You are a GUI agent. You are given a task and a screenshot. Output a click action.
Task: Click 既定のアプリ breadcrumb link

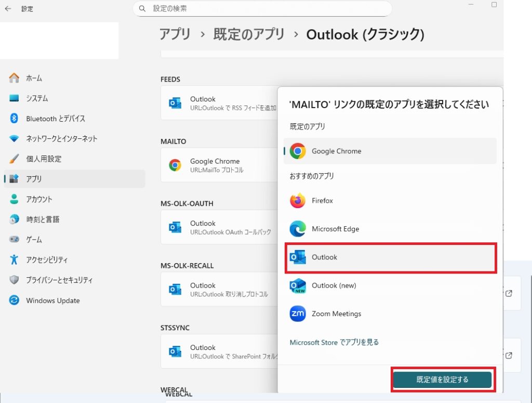pyautogui.click(x=249, y=34)
